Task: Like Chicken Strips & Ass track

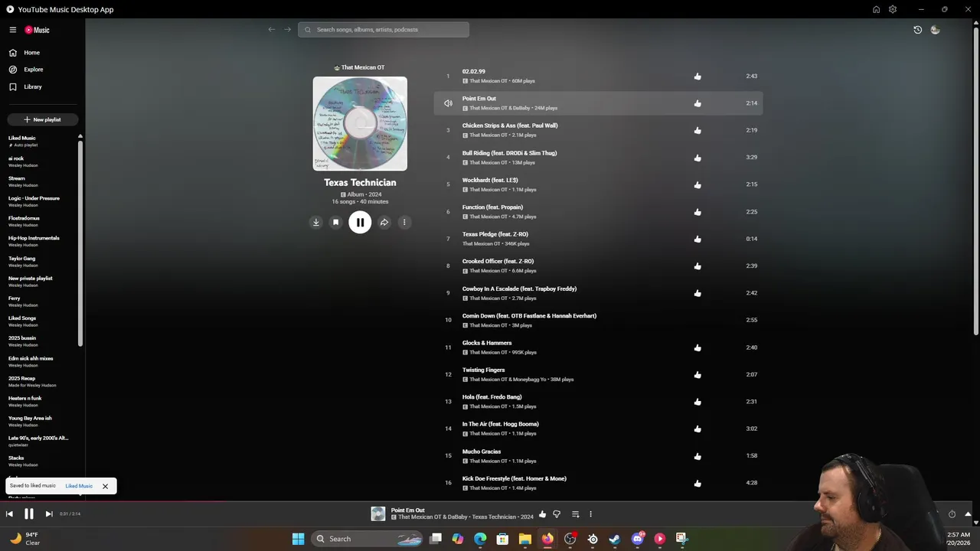Action: pyautogui.click(x=697, y=131)
